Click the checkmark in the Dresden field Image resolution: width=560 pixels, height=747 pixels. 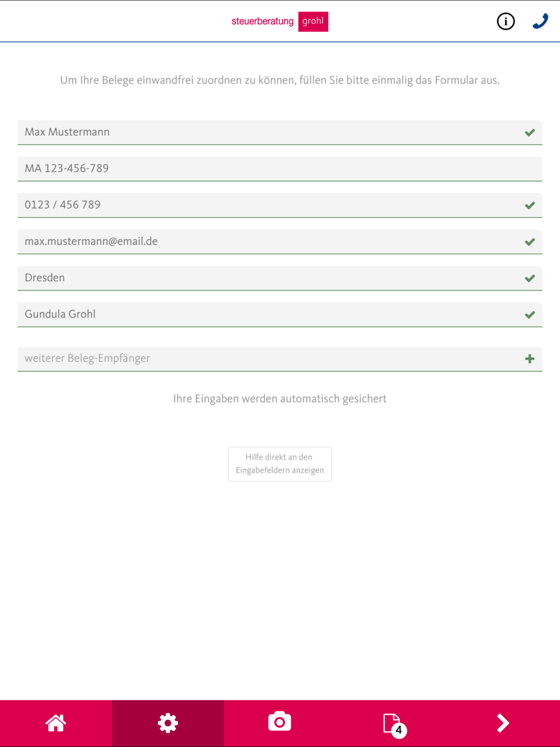click(x=530, y=278)
